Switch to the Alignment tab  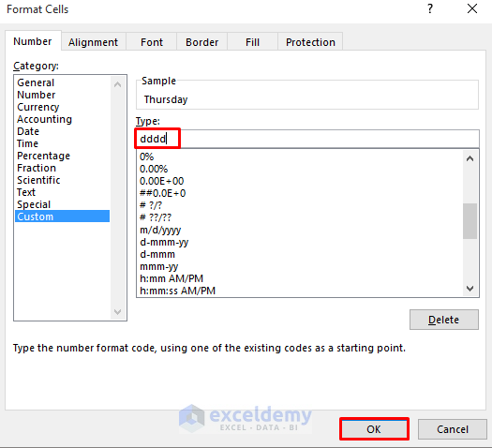[x=93, y=42]
